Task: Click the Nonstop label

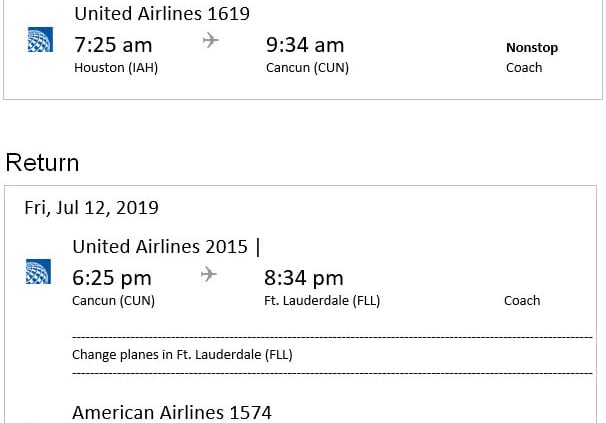Action: [x=532, y=48]
